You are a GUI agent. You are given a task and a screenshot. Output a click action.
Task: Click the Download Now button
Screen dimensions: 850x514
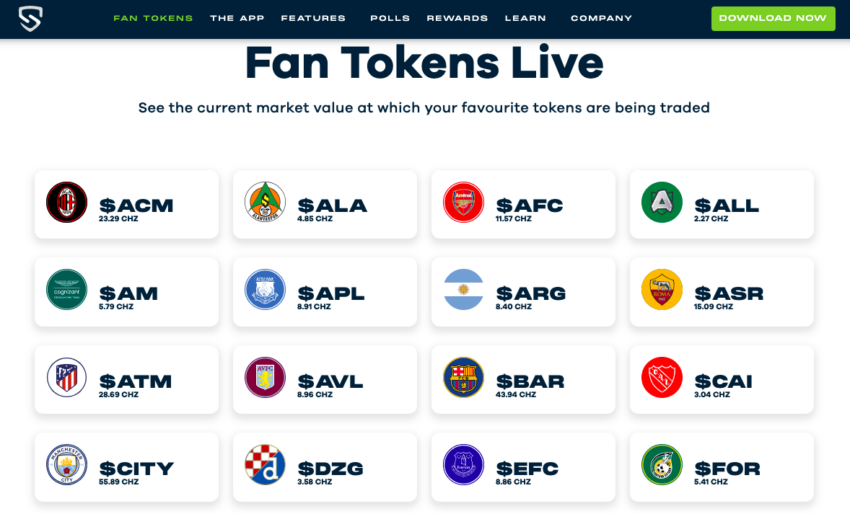point(773,18)
